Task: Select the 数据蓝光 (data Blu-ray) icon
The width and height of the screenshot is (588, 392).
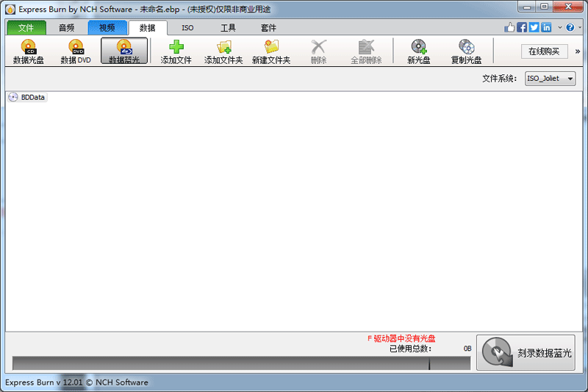Action: 124,51
